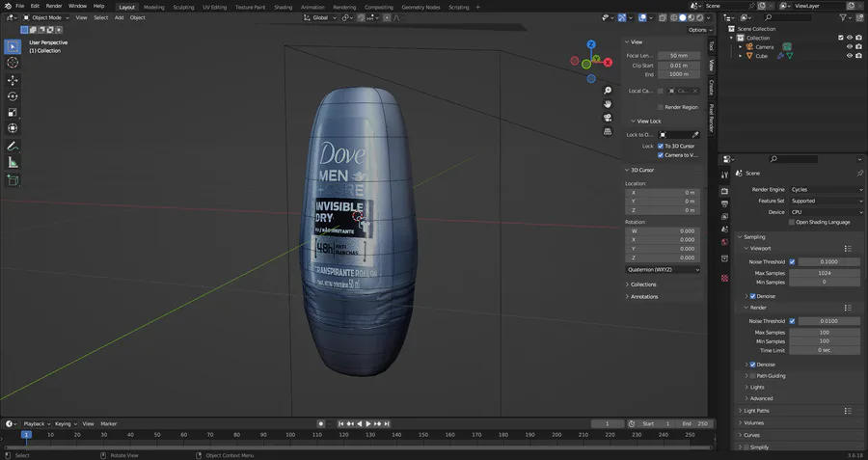The height and width of the screenshot is (460, 868).
Task: Open Texture properties checker icon
Action: click(x=724, y=278)
